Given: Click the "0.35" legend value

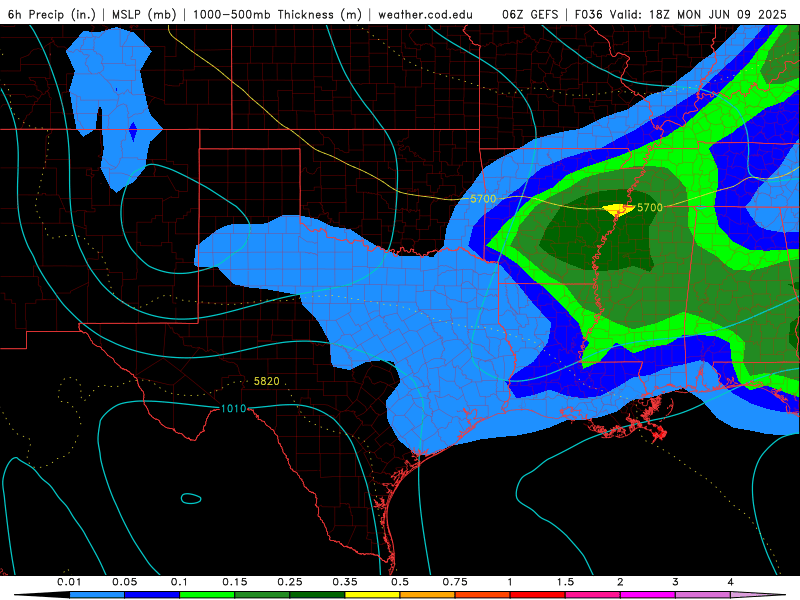Looking at the screenshot, I should [x=345, y=582].
